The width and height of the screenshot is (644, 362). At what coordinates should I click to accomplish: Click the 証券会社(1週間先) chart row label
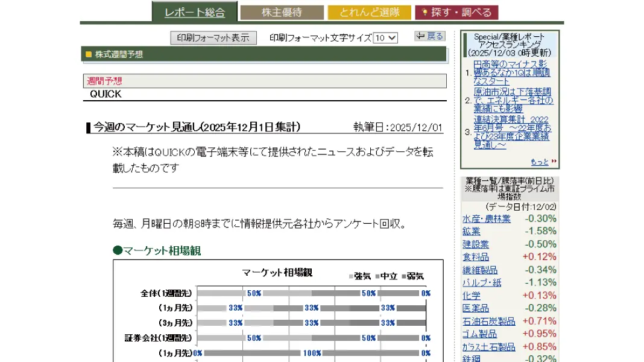[x=158, y=338]
